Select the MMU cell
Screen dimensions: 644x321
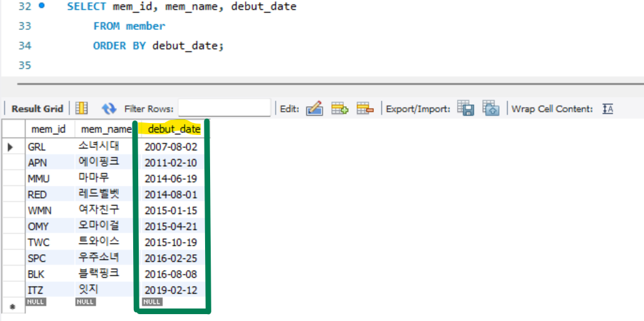[50, 179]
